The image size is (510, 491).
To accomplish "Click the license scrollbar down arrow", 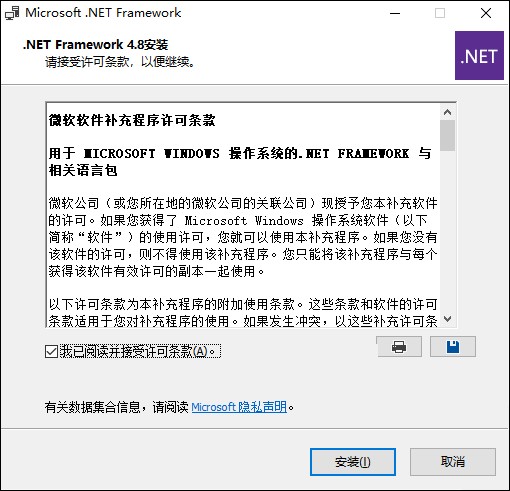I will 448,319.
